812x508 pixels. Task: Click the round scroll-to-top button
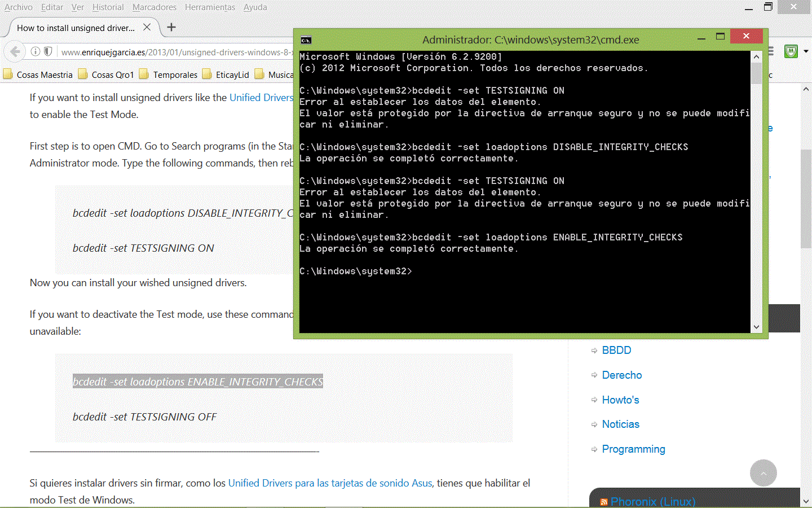(763, 473)
